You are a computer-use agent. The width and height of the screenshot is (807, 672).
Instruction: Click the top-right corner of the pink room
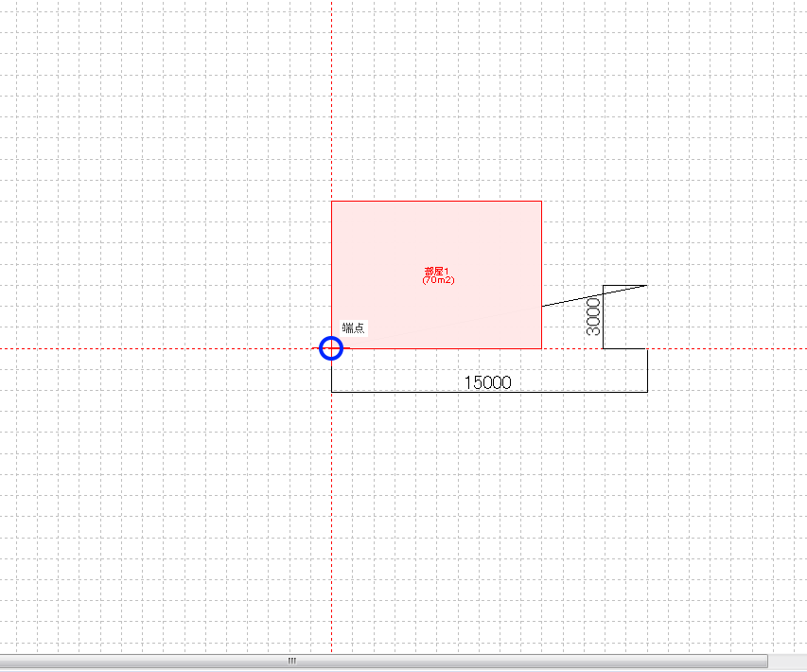[x=541, y=202]
